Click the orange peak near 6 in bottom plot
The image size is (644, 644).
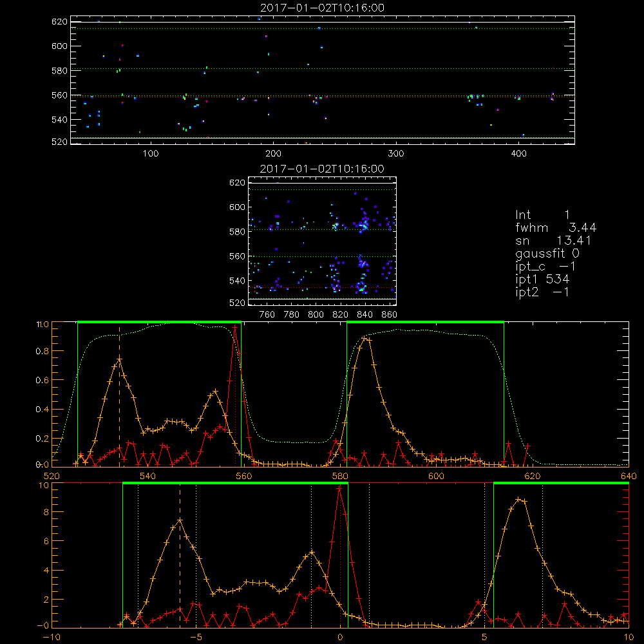click(518, 500)
